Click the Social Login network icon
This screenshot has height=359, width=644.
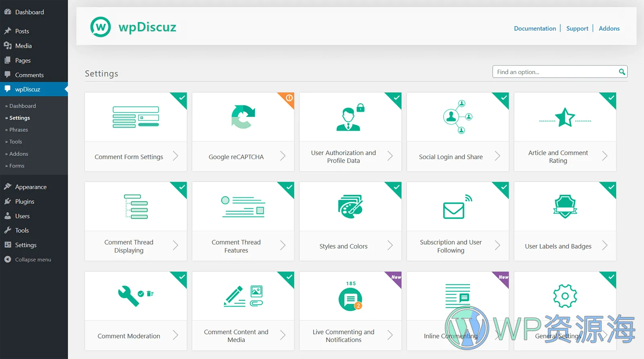click(x=458, y=117)
